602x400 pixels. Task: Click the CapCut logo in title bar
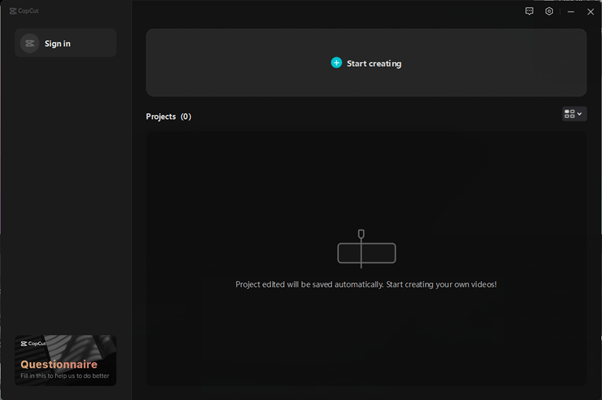24,11
